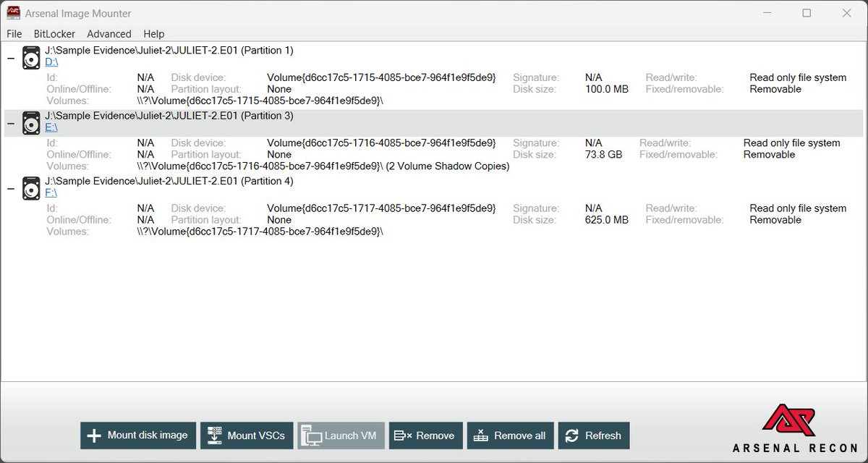Open the BitLocker menu
Screen dimensions: 868x463
click(54, 33)
